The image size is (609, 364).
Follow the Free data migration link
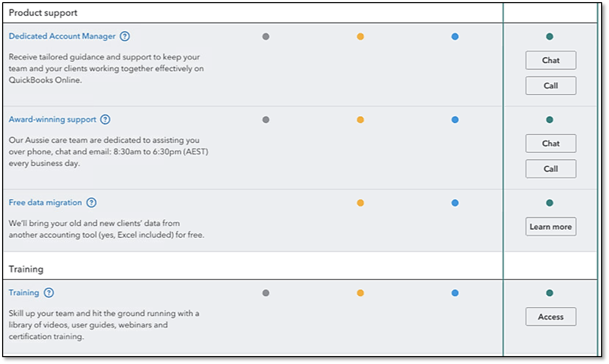tap(45, 202)
